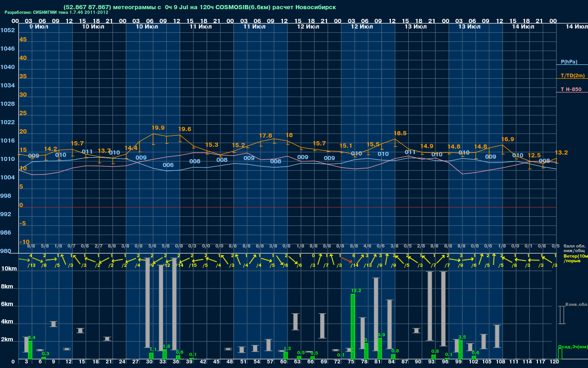Click the Осад,3ч(мм) legend label
The height and width of the screenshot is (368, 588).
click(573, 346)
